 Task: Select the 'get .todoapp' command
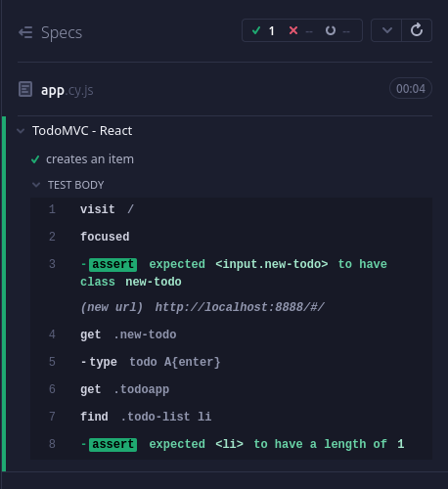pos(231,389)
